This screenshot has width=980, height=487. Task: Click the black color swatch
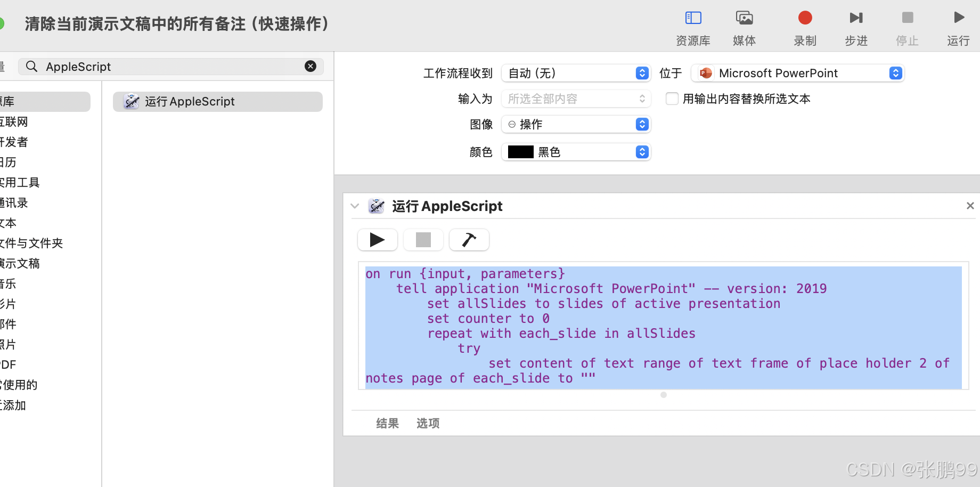520,152
